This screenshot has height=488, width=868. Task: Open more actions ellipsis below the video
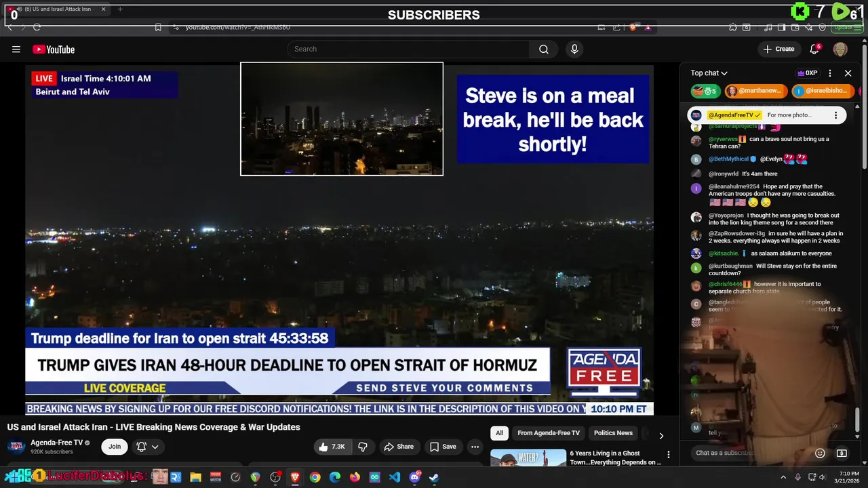click(x=475, y=447)
